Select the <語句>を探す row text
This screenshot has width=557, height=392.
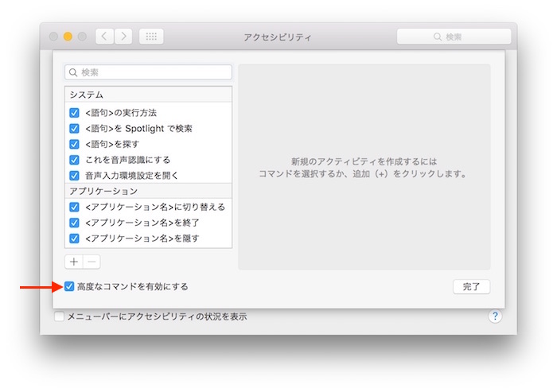coord(112,144)
